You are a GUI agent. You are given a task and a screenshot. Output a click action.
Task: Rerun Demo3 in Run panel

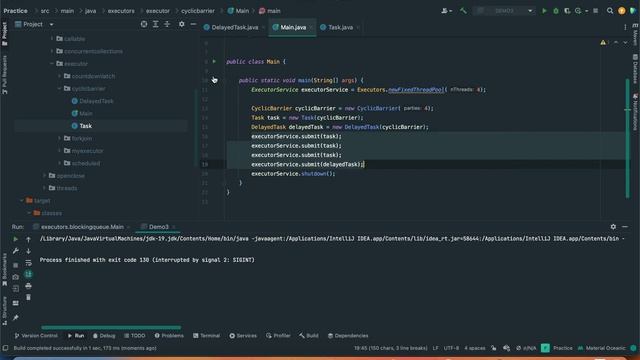coord(16,239)
